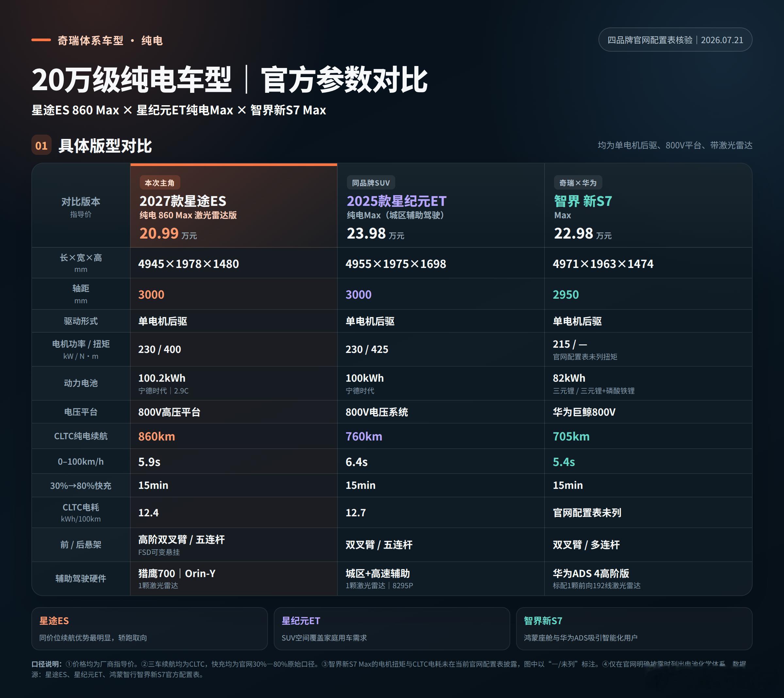Click the 800V高压平台 cell
784x698 pixels.
click(169, 412)
